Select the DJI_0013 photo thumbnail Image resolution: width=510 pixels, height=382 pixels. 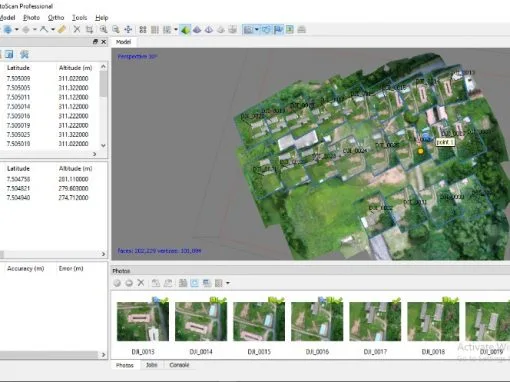click(x=143, y=322)
